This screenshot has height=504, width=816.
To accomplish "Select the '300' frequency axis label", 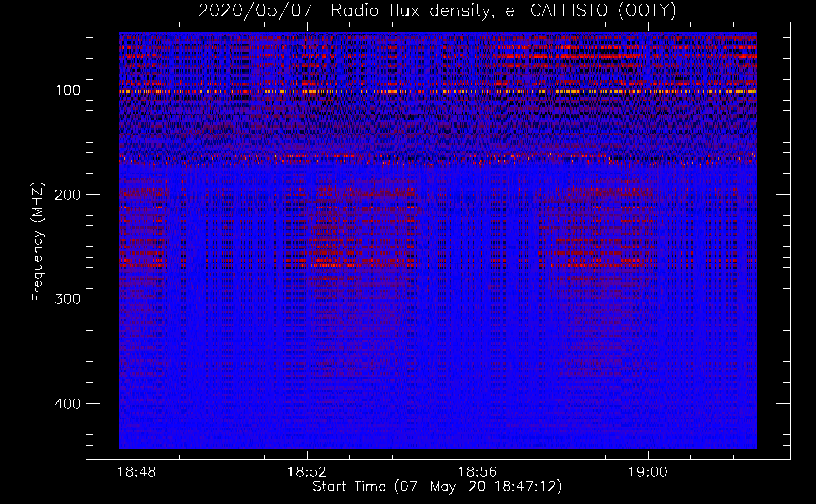I will (x=67, y=299).
